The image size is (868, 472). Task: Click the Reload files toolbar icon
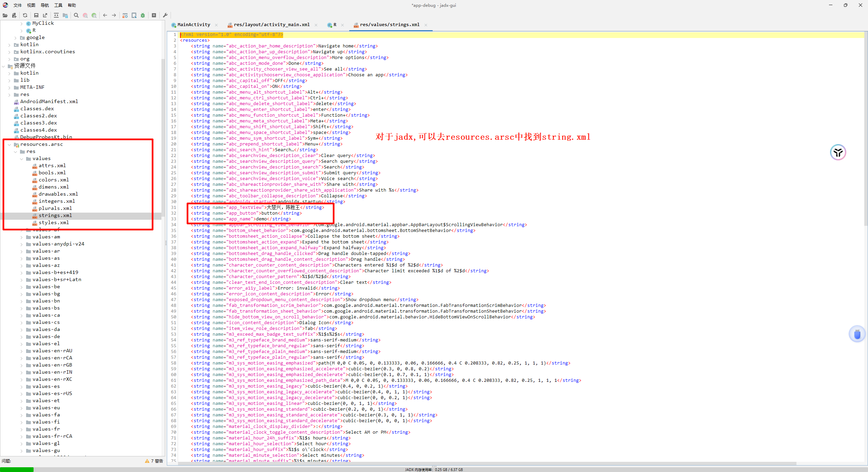pos(25,15)
